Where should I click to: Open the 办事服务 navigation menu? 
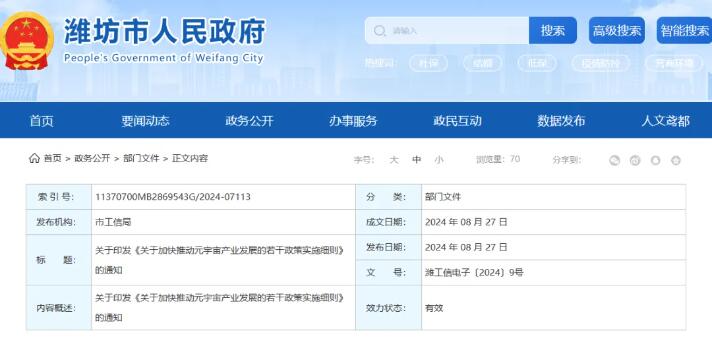(x=353, y=121)
